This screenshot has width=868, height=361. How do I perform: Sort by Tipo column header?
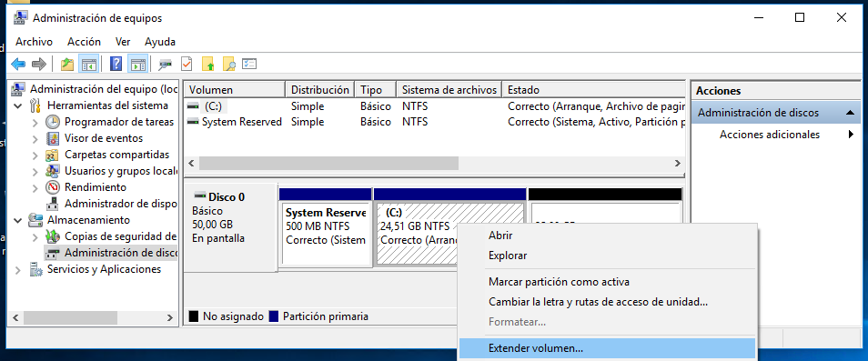(376, 89)
